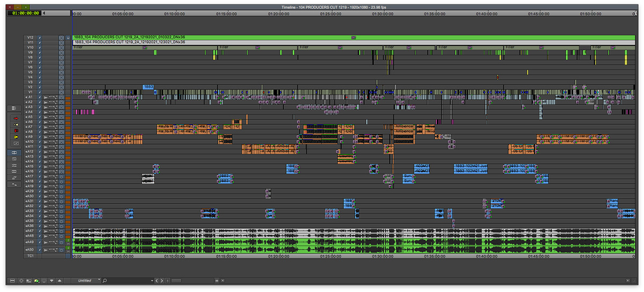Screen dimensions: 644x292
Task: Click the third bottom toolbar icon with the small picture
Action: tap(28, 281)
